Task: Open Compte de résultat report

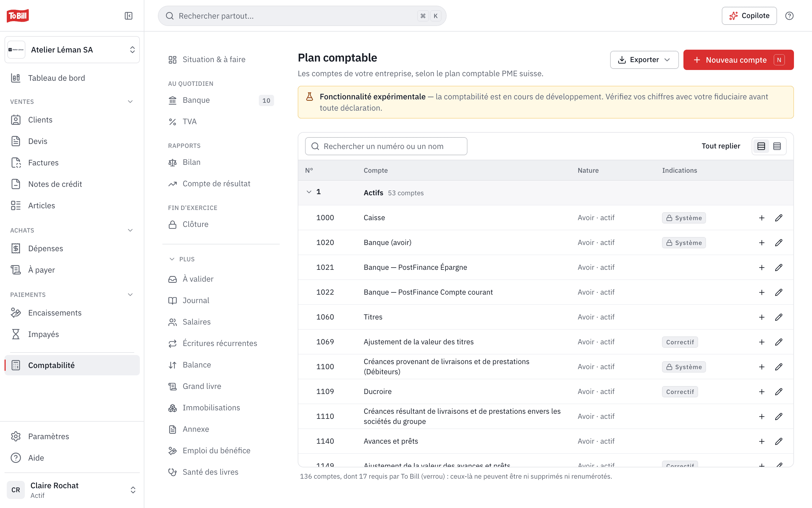Action: (221, 184)
